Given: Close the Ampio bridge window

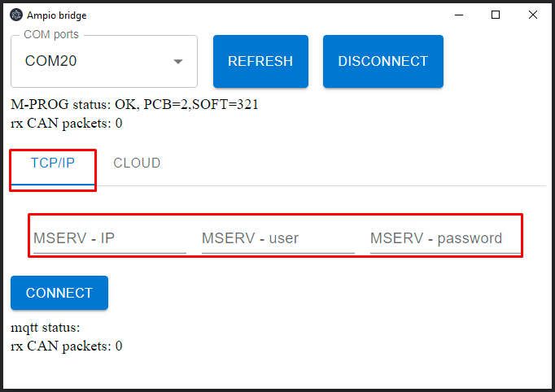Looking at the screenshot, I should (x=533, y=15).
